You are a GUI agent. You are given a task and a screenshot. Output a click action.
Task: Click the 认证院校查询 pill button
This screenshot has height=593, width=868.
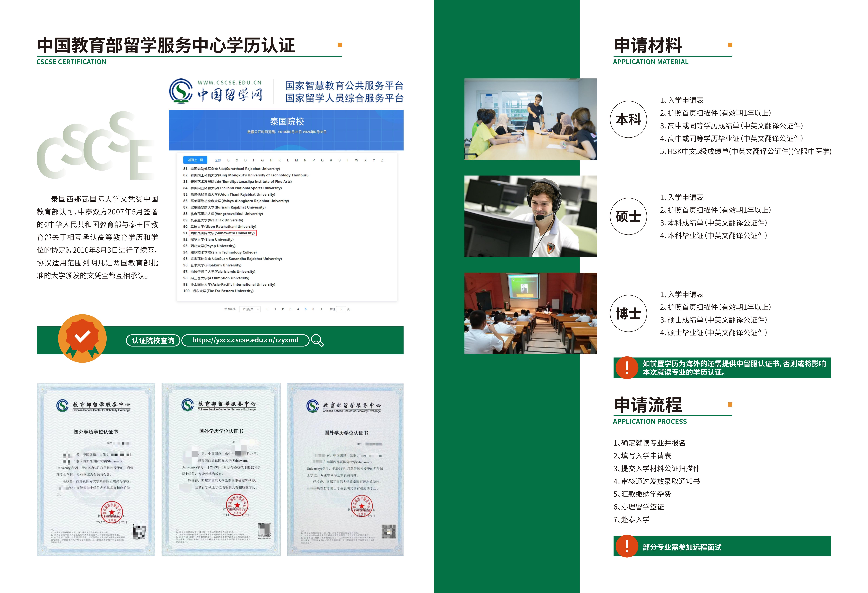(x=153, y=340)
